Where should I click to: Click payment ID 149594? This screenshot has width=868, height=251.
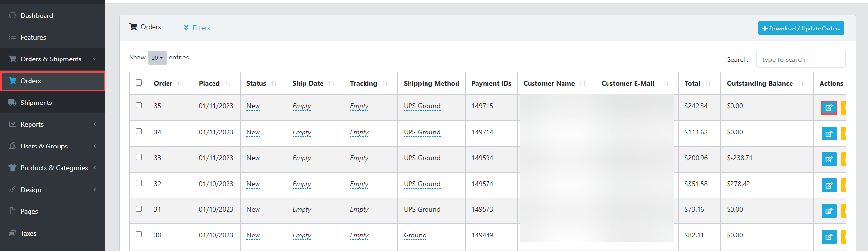click(x=482, y=158)
